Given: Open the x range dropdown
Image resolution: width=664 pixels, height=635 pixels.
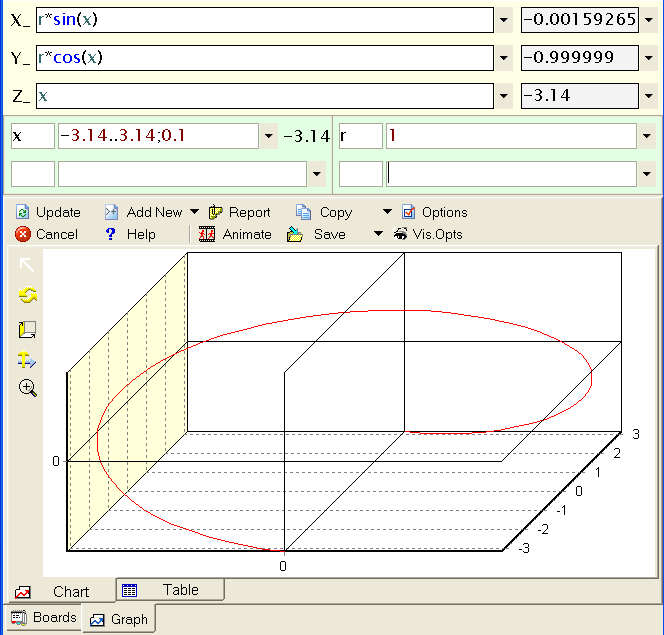Looking at the screenshot, I should coord(268,136).
